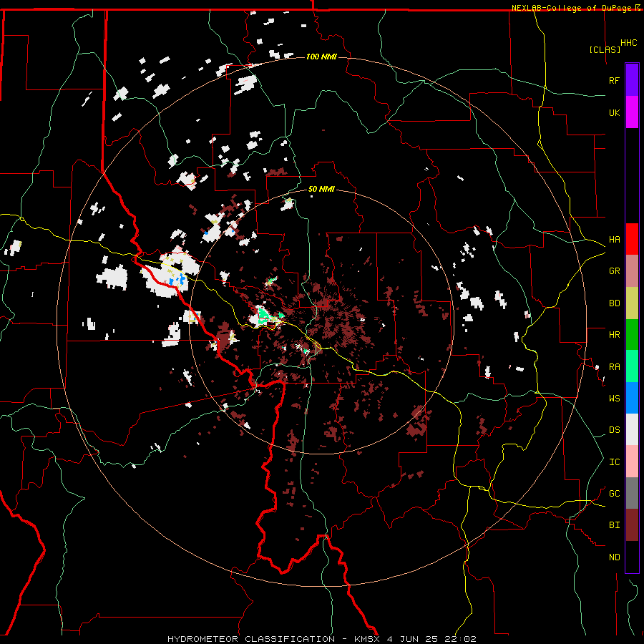Click the GC legend label
Viewport: 644px width, 644px height.
(x=614, y=493)
